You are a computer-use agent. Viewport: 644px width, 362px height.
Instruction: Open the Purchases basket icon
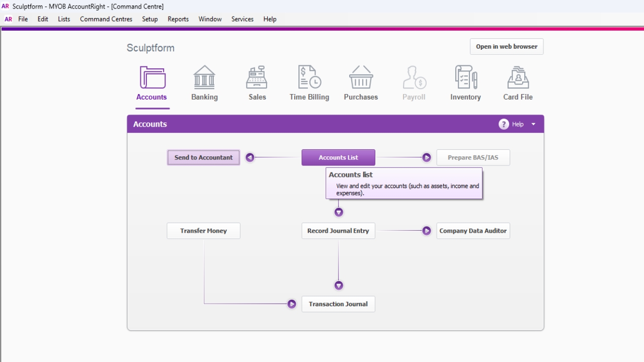click(361, 78)
